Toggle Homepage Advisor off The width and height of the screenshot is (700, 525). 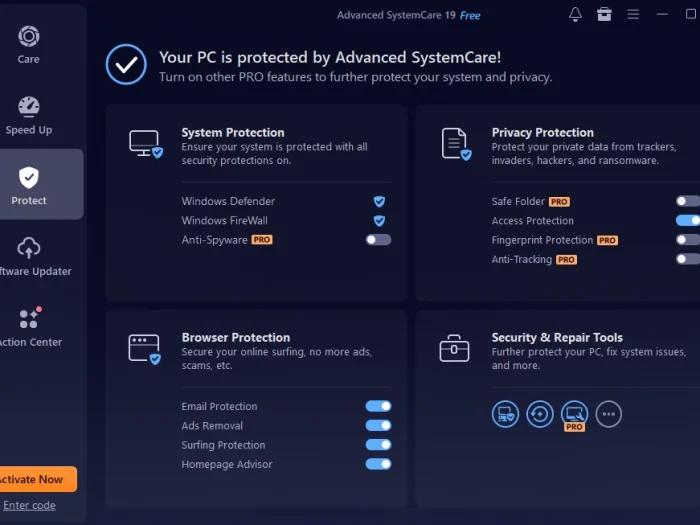pyautogui.click(x=378, y=464)
